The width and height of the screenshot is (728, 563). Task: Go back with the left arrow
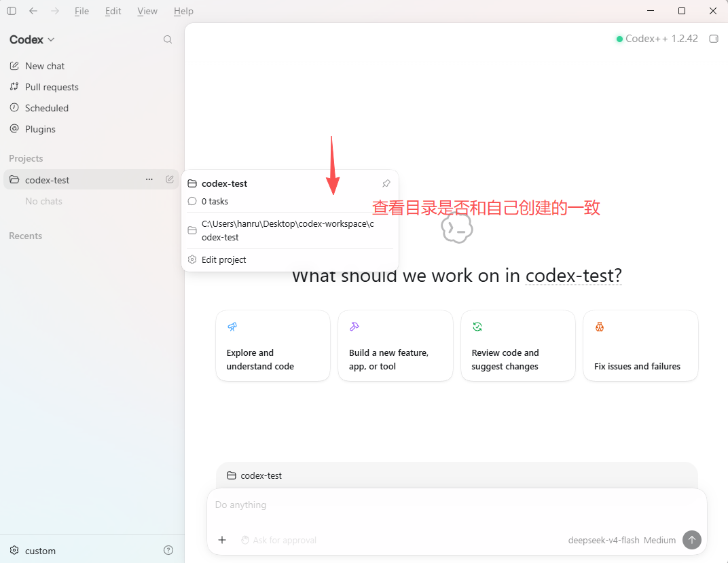pyautogui.click(x=33, y=11)
